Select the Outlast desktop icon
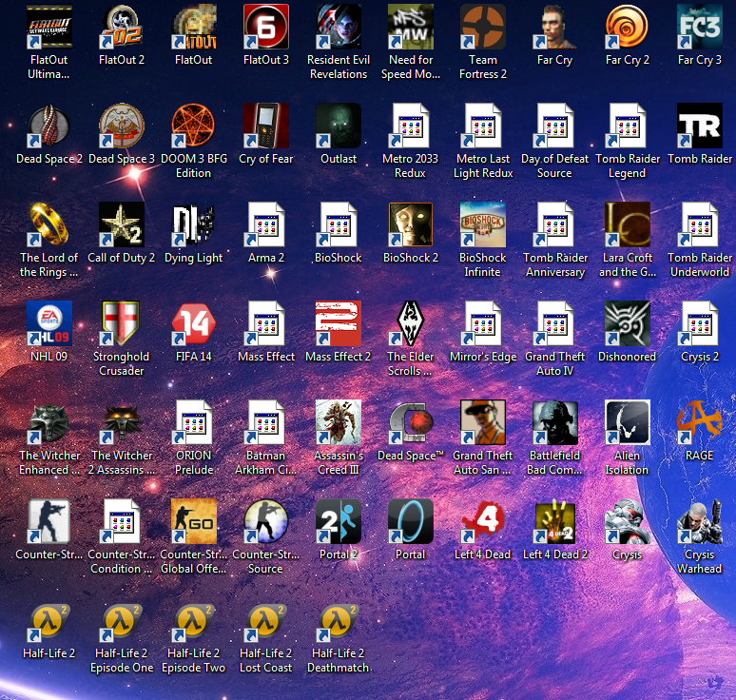 338,126
